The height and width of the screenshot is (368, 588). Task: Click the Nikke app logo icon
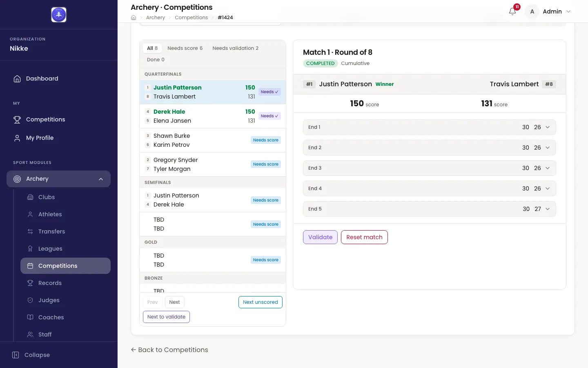59,15
